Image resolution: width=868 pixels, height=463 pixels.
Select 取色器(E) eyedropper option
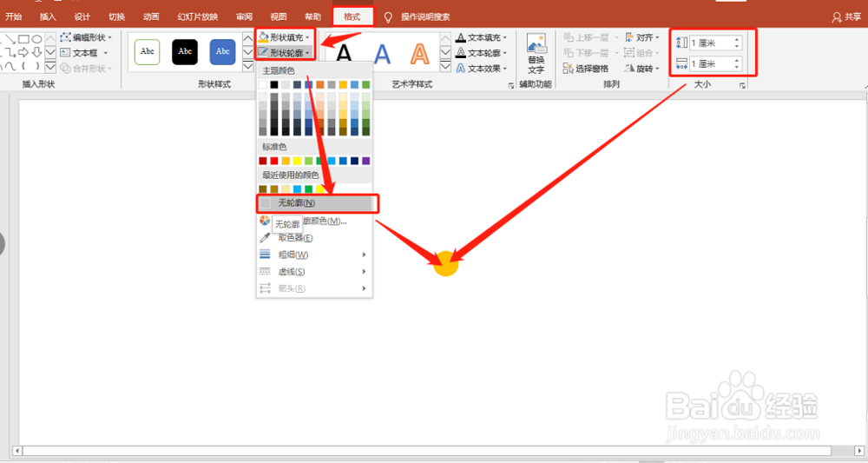314,238
